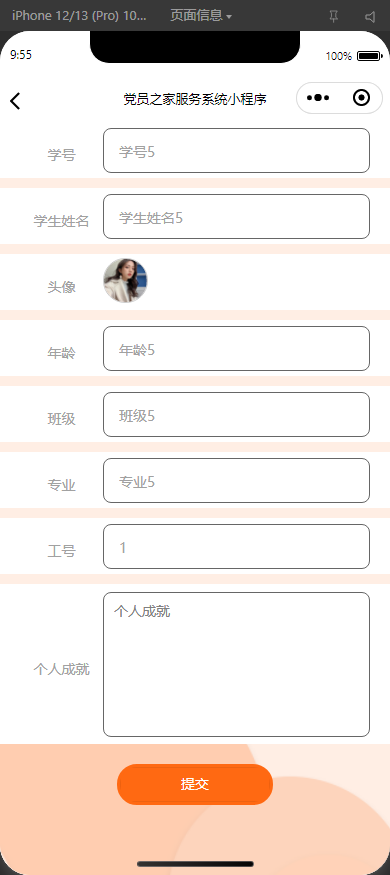
Task: Focus the 学生姓名 input field
Action: (x=237, y=217)
